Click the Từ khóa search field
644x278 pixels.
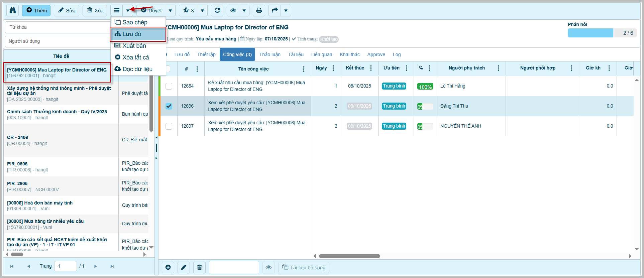coord(58,27)
